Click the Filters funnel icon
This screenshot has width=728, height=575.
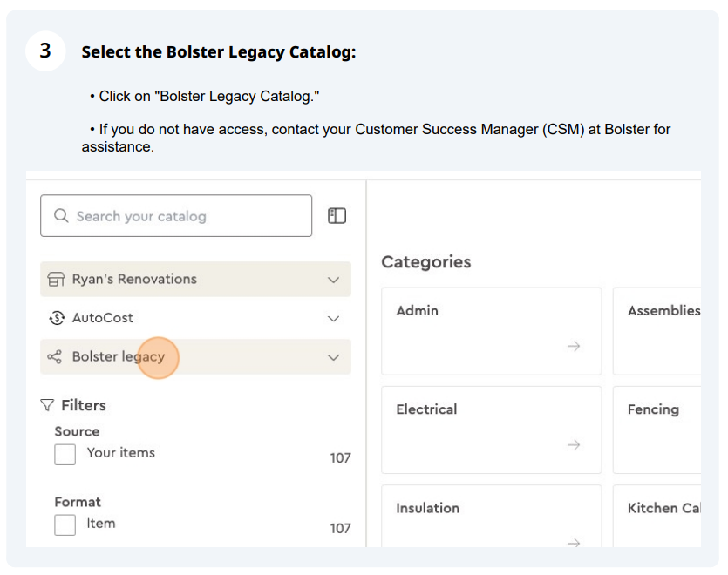point(47,405)
